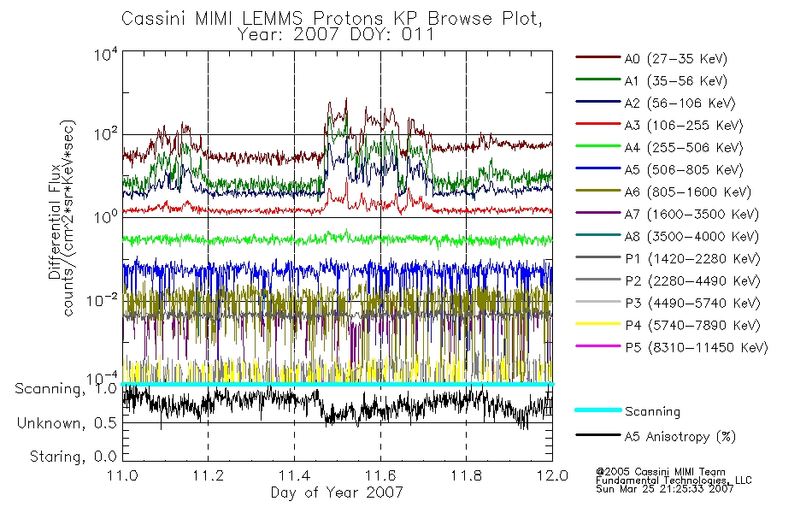The width and height of the screenshot is (812, 513).
Task: Click the dark green A1 legend line
Action: pyautogui.click(x=597, y=80)
